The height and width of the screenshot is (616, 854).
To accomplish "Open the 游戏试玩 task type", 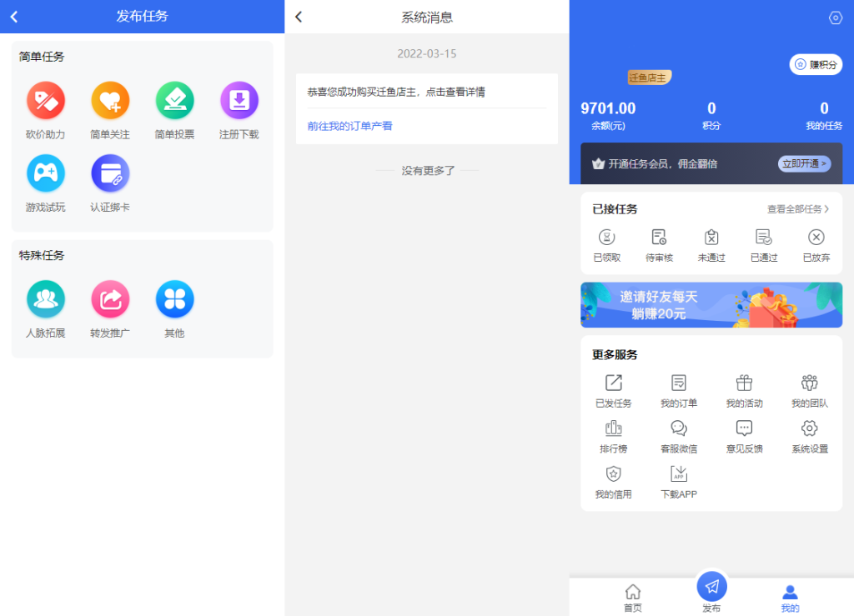I will [45, 173].
